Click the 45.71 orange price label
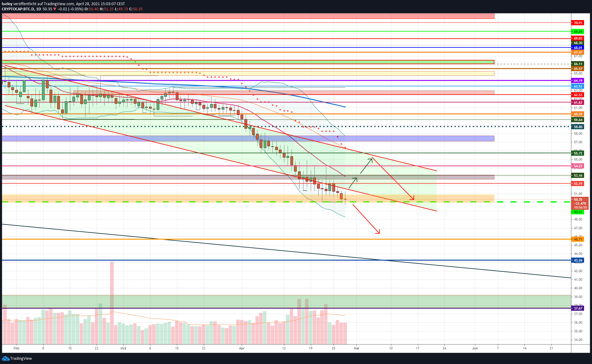The height and width of the screenshot is (364, 592). 578,239
